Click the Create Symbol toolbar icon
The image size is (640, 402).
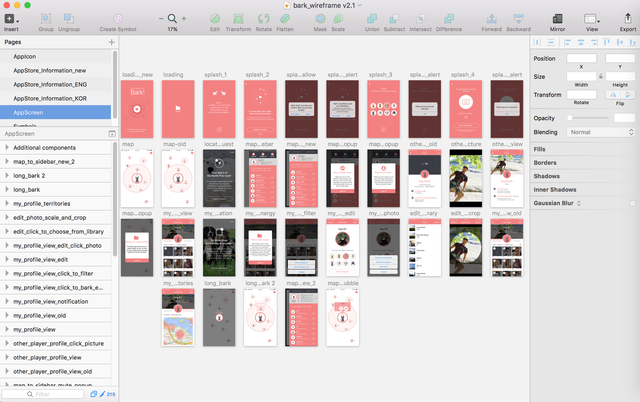117,19
